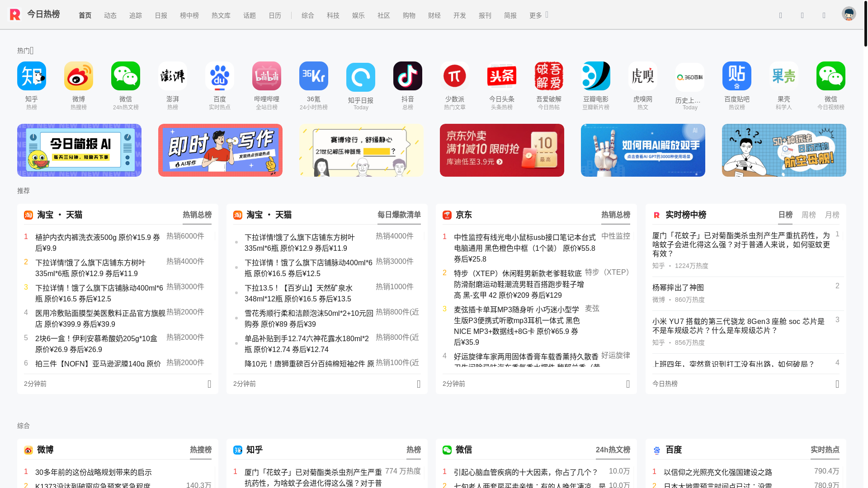Open the 今日头条 头条热榜 icon
This screenshot has width=868, height=488.
coord(502,76)
